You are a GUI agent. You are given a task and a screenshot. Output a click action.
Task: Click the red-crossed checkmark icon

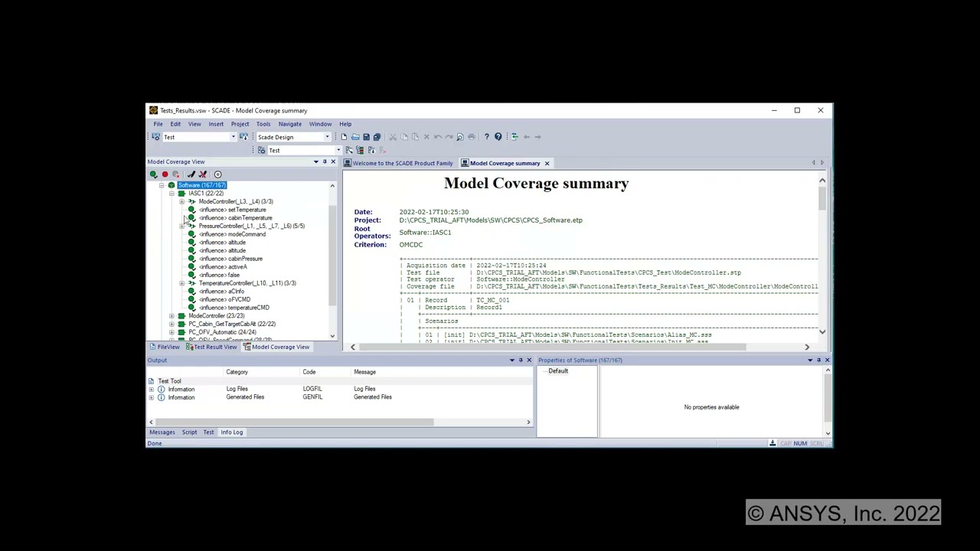(203, 174)
